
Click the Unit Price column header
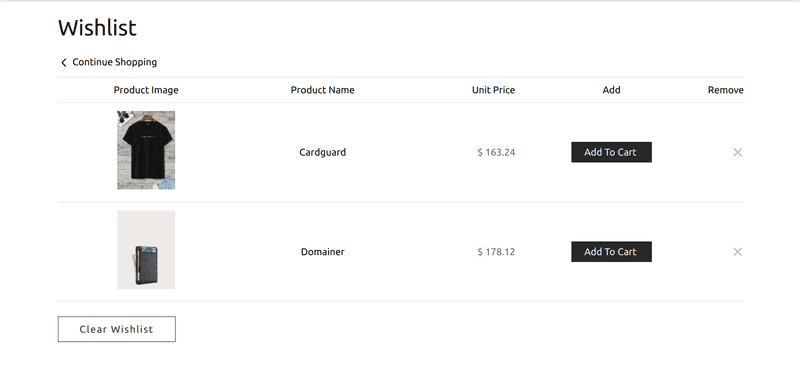[493, 90]
